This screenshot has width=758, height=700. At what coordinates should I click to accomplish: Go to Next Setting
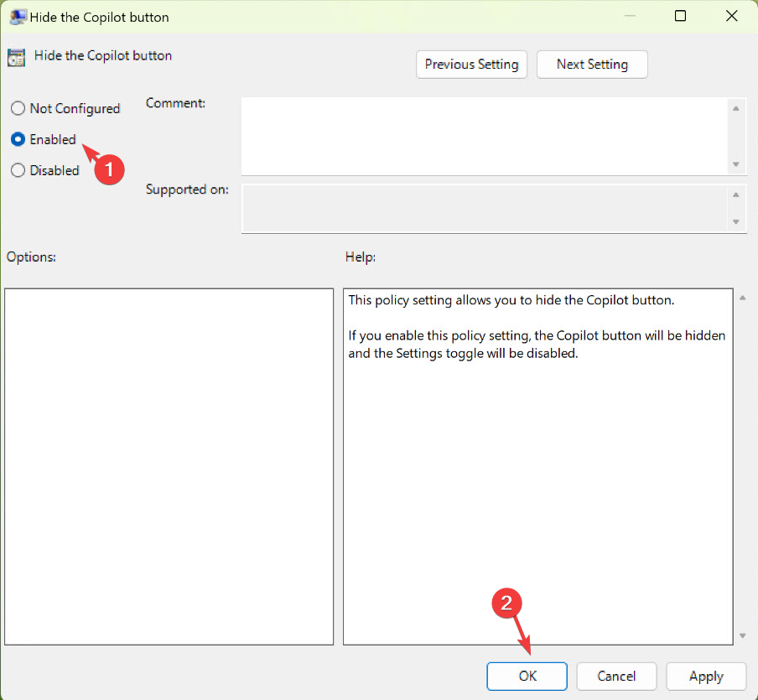click(x=592, y=65)
